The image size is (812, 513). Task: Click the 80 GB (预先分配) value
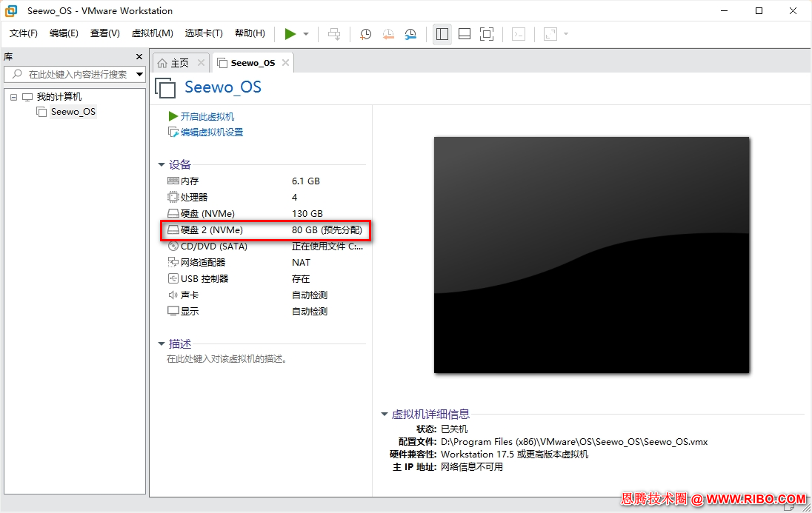pos(327,229)
